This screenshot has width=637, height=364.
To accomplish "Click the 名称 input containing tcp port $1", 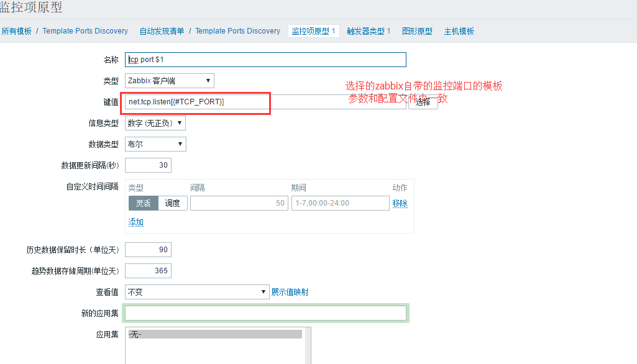I will 265,60.
